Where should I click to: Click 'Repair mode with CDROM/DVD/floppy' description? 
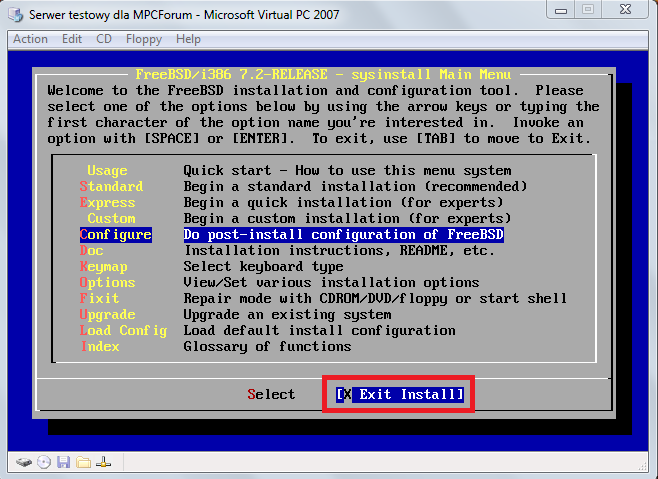pos(375,298)
